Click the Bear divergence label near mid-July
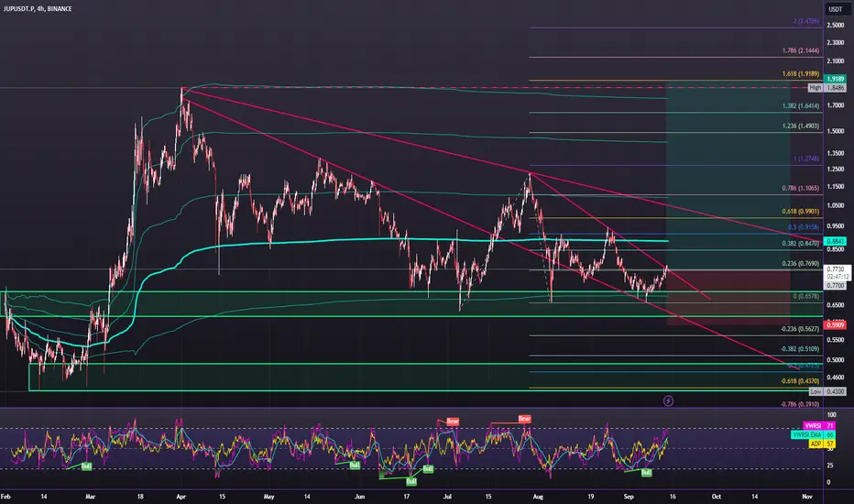 (x=453, y=422)
